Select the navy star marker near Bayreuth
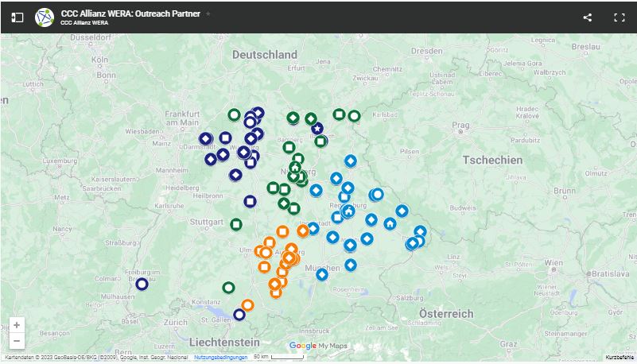637x364 pixels. pyautogui.click(x=317, y=129)
